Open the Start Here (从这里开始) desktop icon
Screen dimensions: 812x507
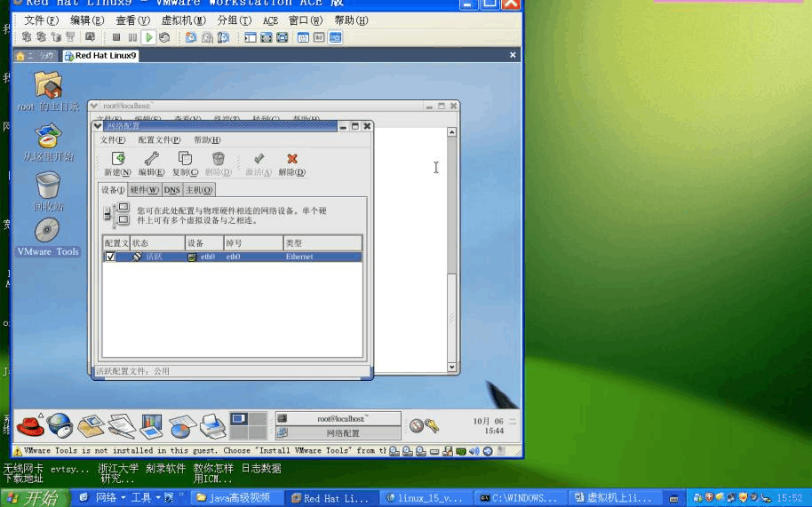[x=48, y=135]
